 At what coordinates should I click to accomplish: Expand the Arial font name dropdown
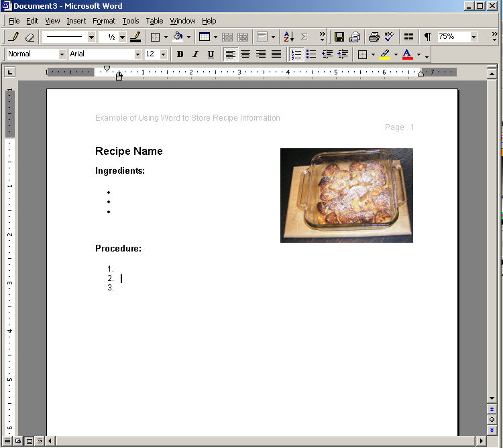(138, 54)
